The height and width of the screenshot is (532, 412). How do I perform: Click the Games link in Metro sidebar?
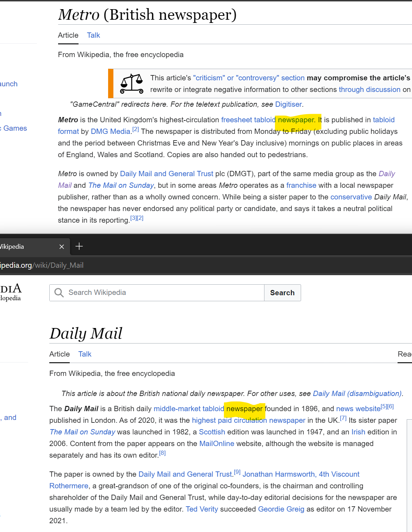(x=15, y=128)
